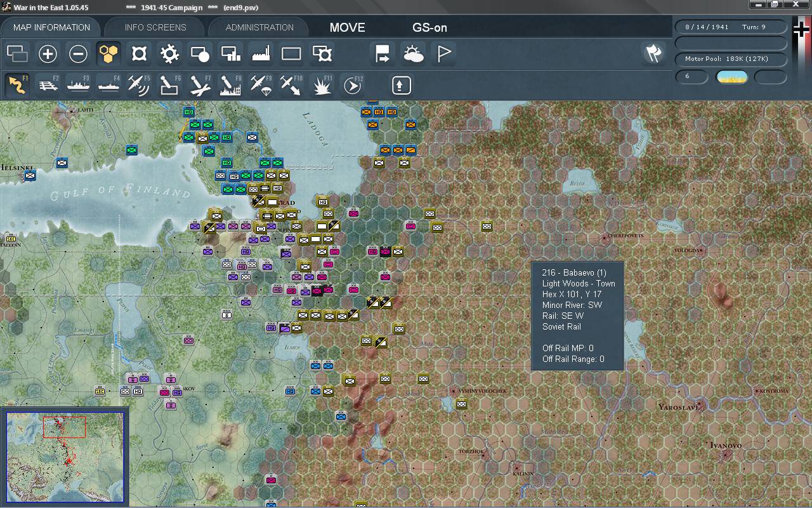812x508 pixels.
Task: Click inside the minimap overview
Action: tap(64, 457)
